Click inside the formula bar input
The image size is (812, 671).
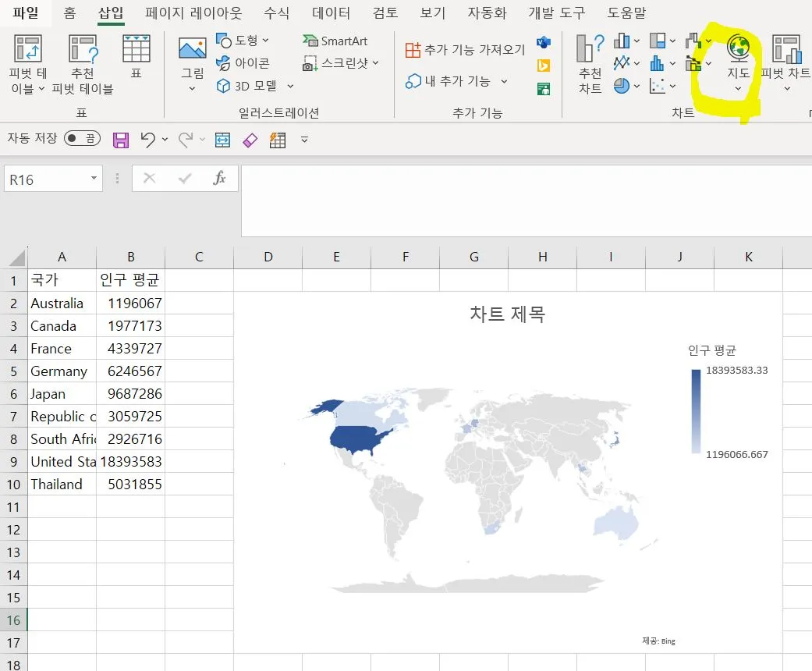(527, 201)
